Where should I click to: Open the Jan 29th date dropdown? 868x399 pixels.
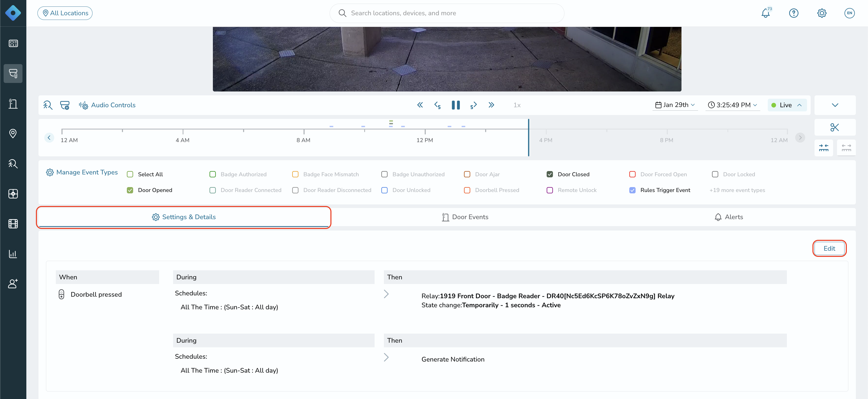point(675,105)
